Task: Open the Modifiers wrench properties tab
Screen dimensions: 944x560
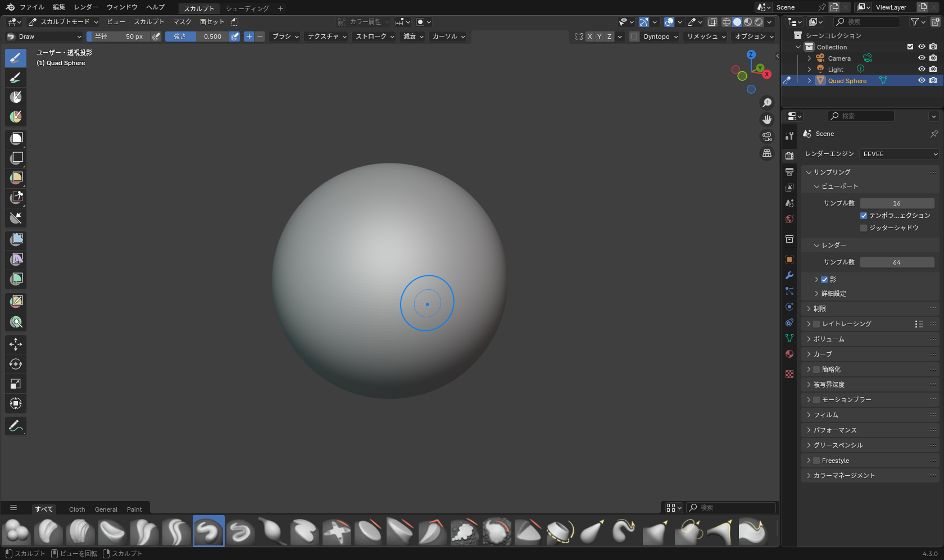Action: click(789, 275)
